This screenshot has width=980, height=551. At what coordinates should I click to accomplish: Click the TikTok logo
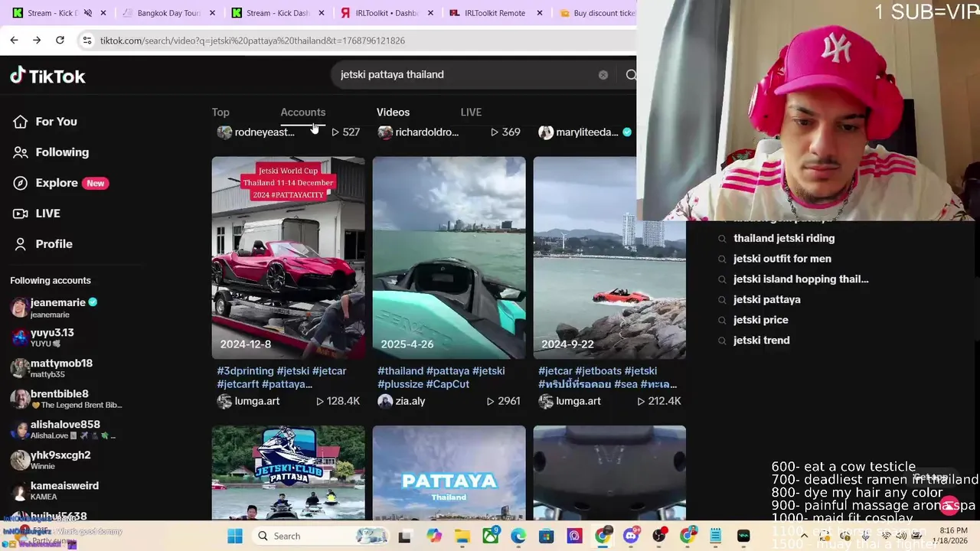47,76
